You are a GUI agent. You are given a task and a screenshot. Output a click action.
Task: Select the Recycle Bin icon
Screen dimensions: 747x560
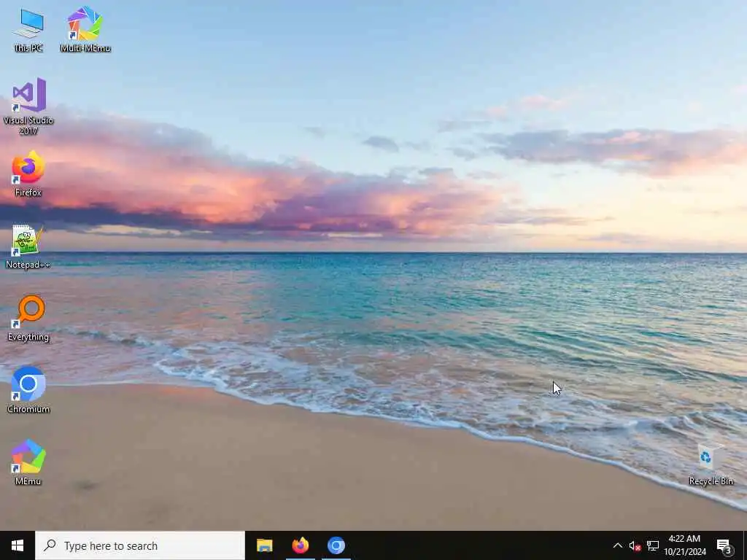711,464
